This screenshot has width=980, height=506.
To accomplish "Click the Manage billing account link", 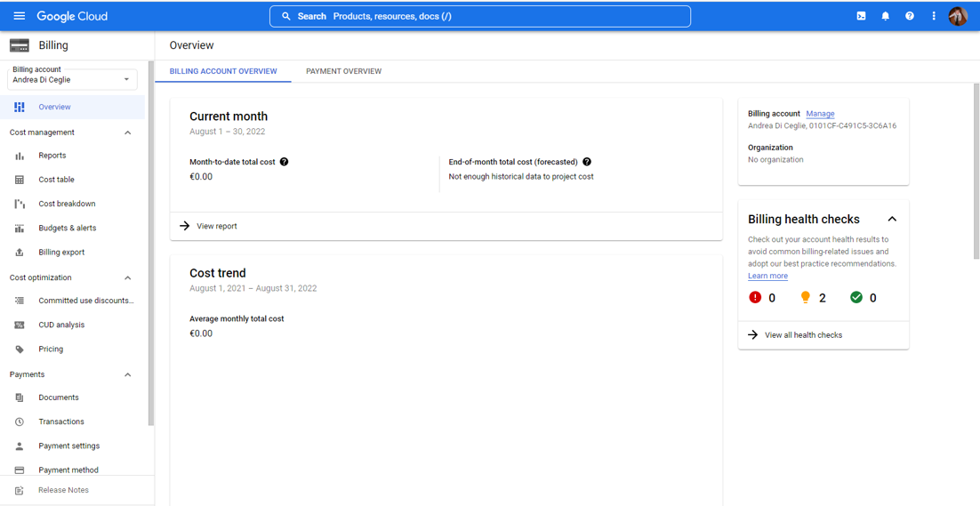I will (820, 114).
